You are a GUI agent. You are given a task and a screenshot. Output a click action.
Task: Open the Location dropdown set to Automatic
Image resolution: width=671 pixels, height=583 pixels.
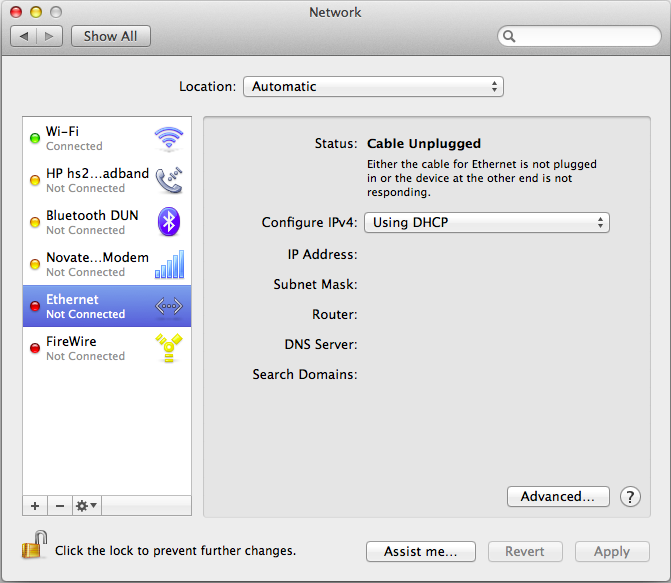click(373, 87)
